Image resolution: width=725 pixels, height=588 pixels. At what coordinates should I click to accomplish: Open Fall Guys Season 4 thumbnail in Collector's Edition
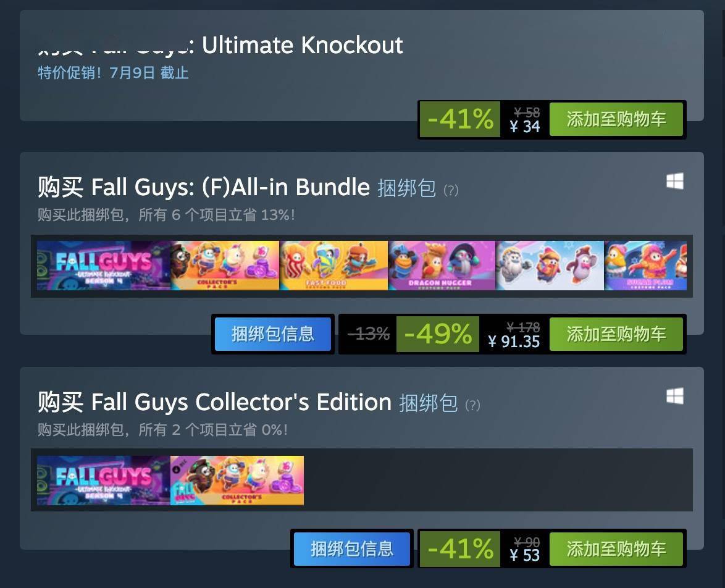click(104, 481)
